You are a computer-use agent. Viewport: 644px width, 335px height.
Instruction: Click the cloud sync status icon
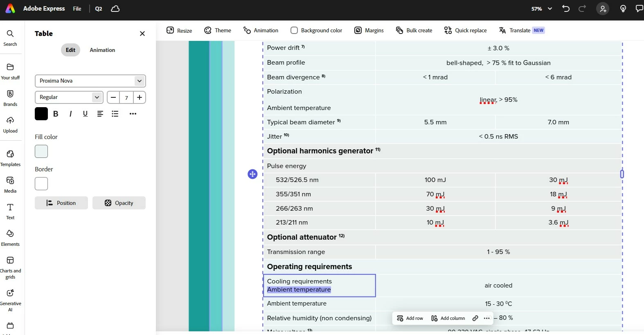pyautogui.click(x=115, y=9)
